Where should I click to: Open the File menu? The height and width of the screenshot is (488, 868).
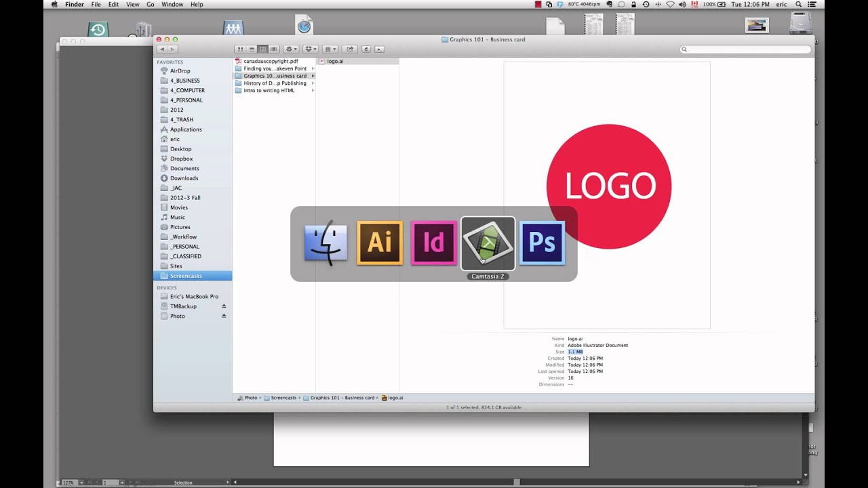pos(96,4)
